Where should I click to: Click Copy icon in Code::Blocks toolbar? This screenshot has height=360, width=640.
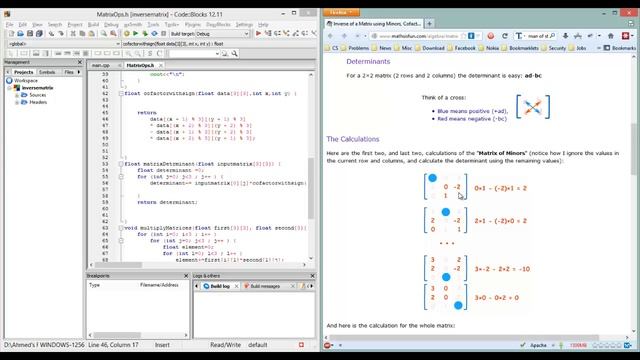tap(82, 34)
